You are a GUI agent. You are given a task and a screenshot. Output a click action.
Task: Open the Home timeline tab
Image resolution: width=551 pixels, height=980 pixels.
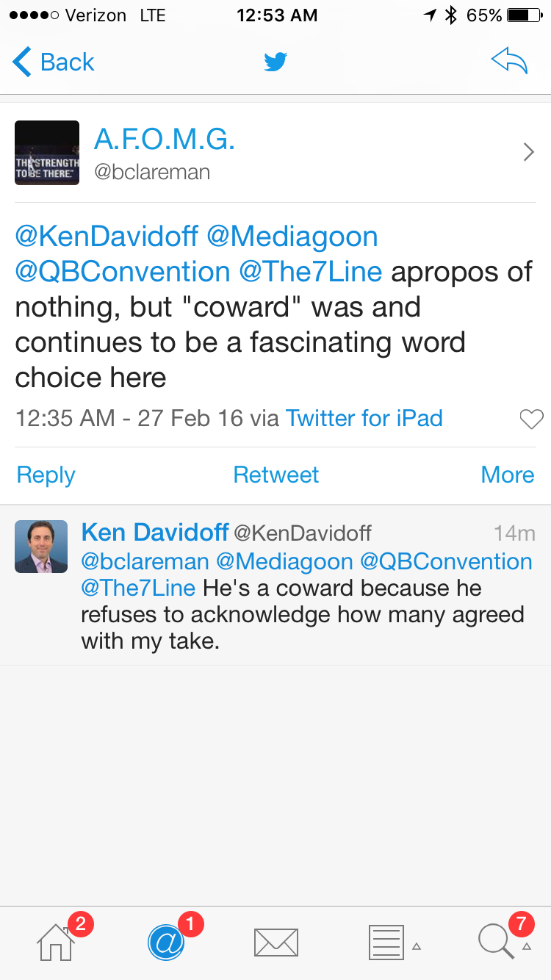pos(57,942)
